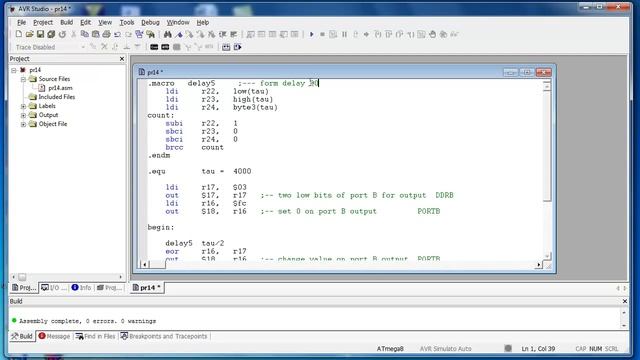Open the File menu

coord(21,22)
